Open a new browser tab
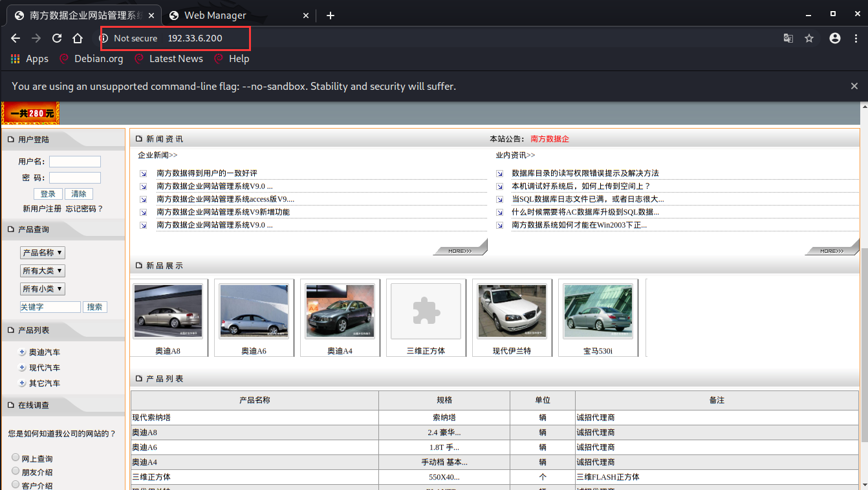The image size is (868, 490). 331,16
